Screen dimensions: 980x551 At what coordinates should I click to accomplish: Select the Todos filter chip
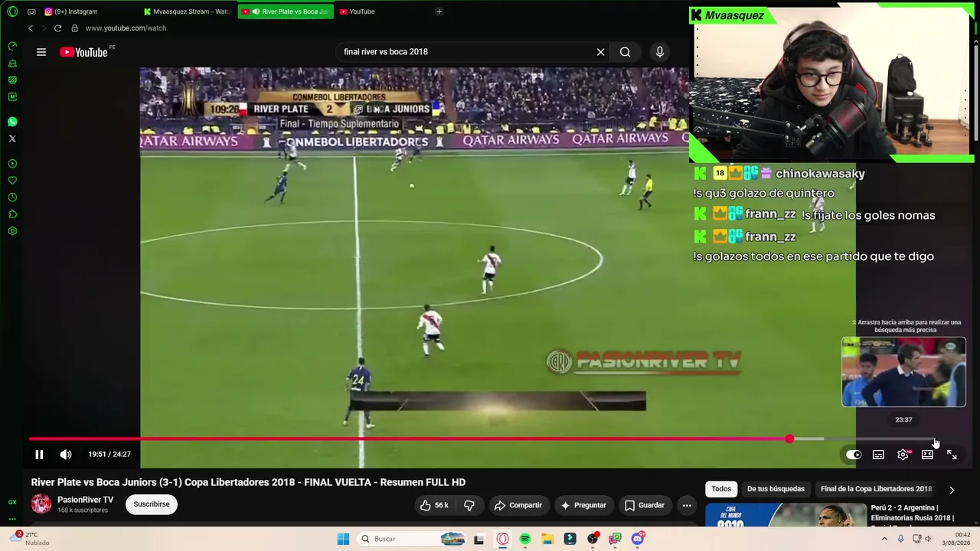tap(721, 489)
